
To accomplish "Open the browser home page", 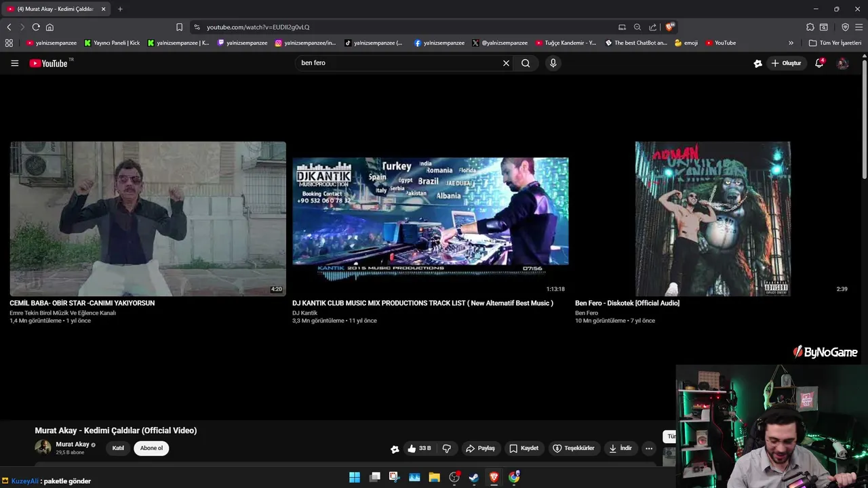I will (x=50, y=27).
